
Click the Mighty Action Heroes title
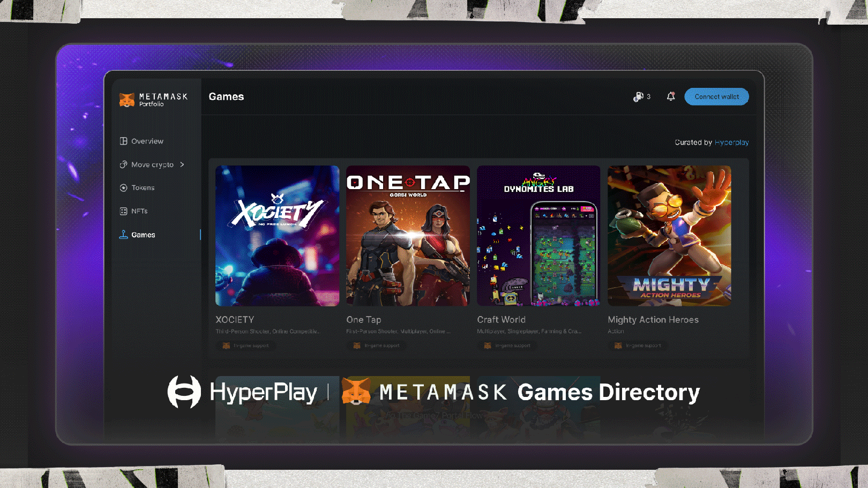click(653, 320)
